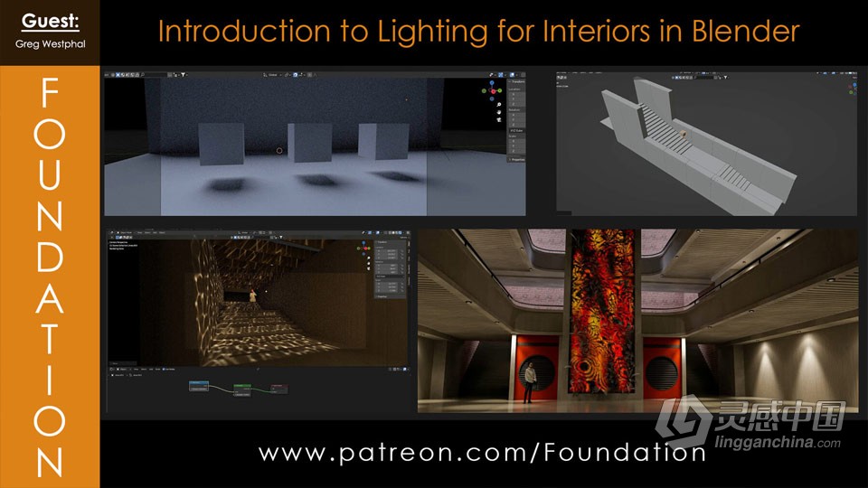This screenshot has height=488, width=868.
Task: Select the highlighted select-box tool in top-left header
Action: [118, 75]
